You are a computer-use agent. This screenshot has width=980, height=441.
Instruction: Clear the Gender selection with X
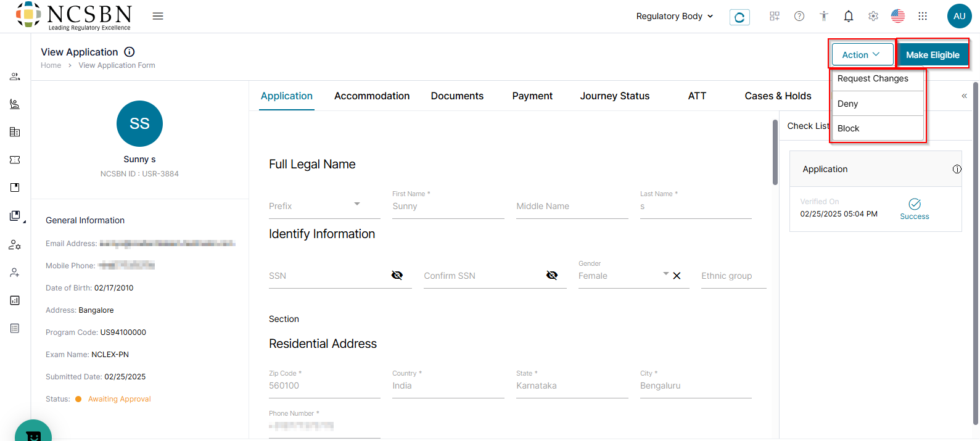pyautogui.click(x=677, y=276)
